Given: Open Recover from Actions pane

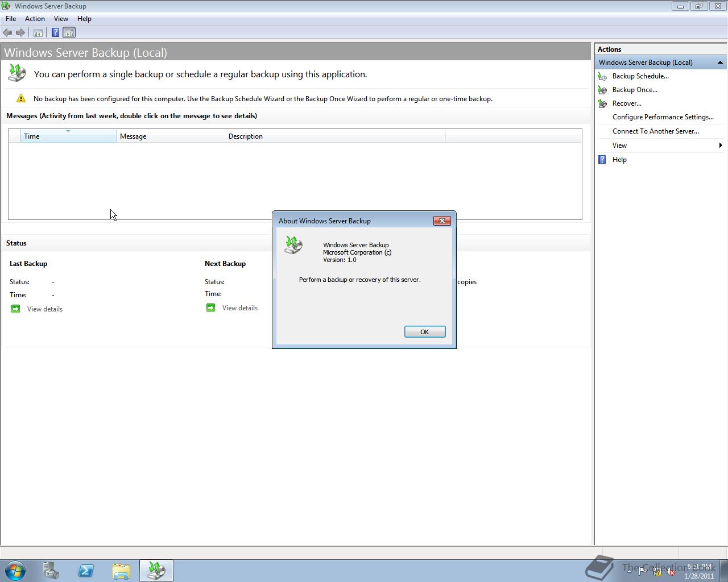Looking at the screenshot, I should pyautogui.click(x=627, y=103).
